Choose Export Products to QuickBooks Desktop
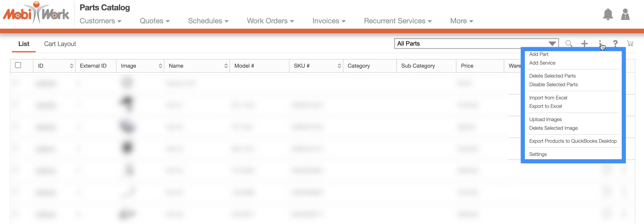Image resolution: width=644 pixels, height=224 pixels. coord(573,141)
